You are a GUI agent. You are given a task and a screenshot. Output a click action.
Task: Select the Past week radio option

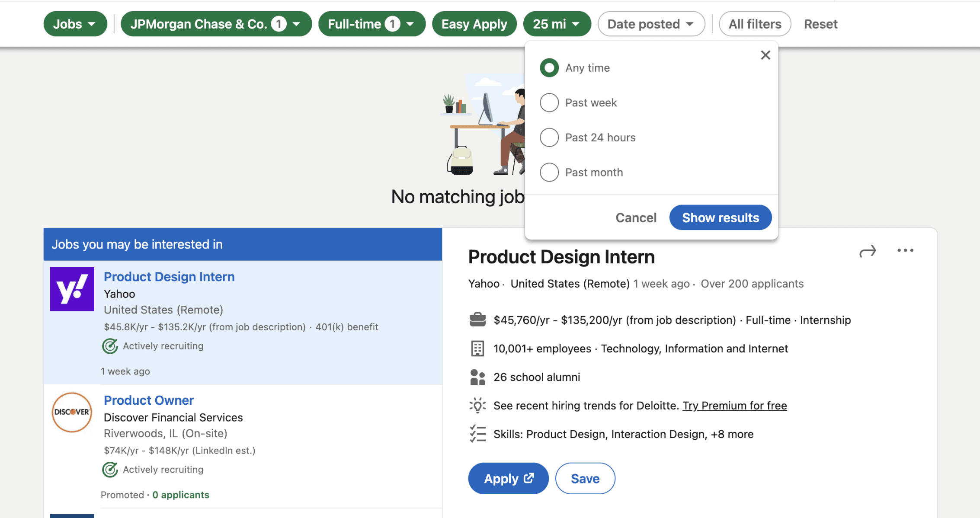click(549, 103)
